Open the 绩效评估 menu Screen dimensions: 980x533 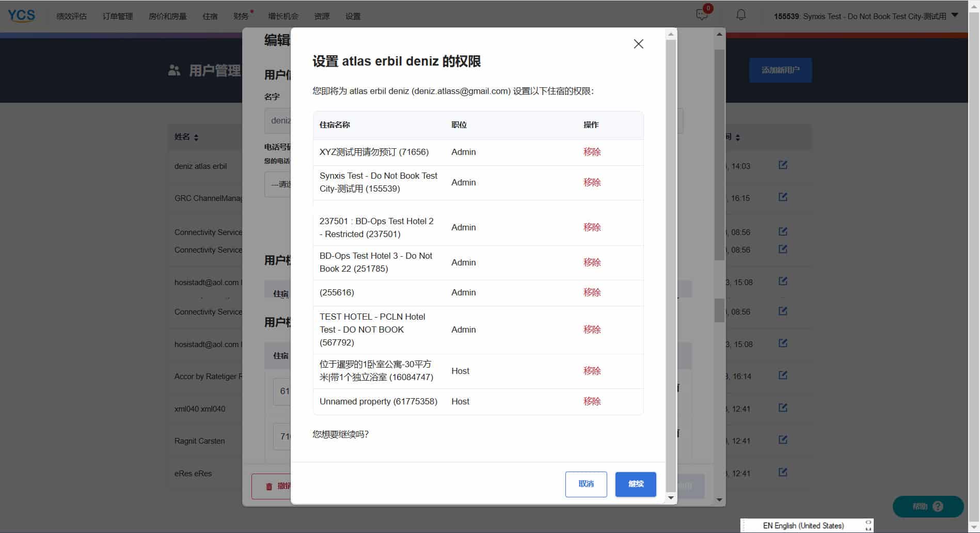pyautogui.click(x=71, y=16)
